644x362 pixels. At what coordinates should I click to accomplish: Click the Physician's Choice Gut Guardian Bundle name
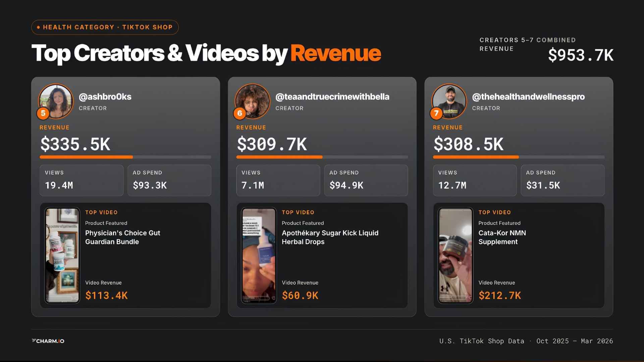[x=122, y=237]
